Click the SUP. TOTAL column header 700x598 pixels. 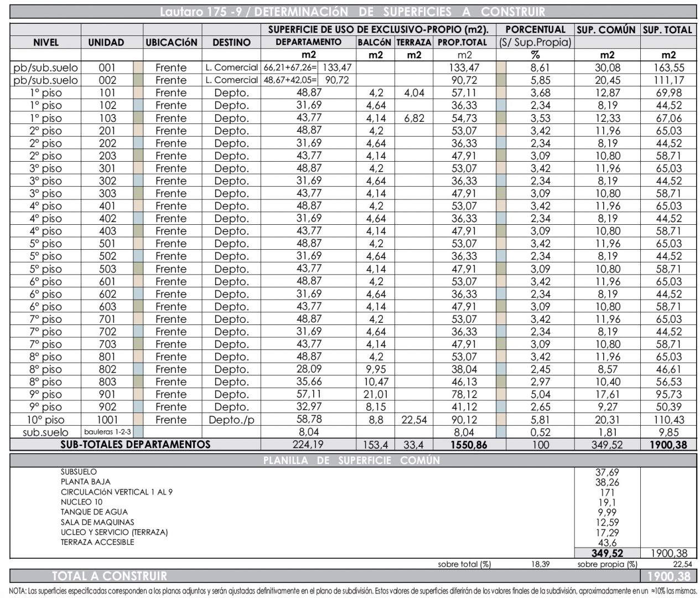[668, 30]
